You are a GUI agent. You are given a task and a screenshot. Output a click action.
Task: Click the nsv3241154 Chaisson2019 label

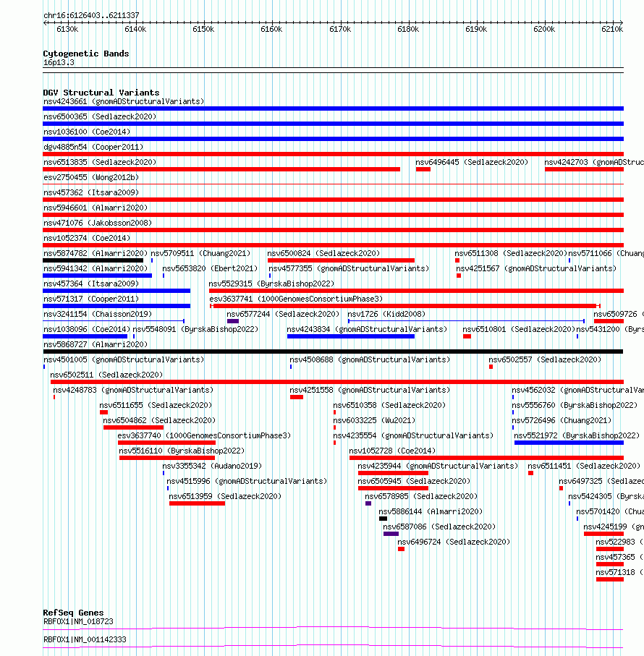(x=98, y=314)
